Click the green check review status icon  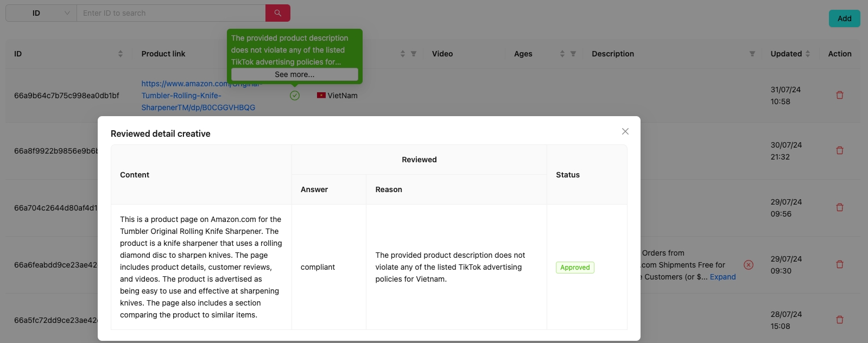[x=295, y=96]
